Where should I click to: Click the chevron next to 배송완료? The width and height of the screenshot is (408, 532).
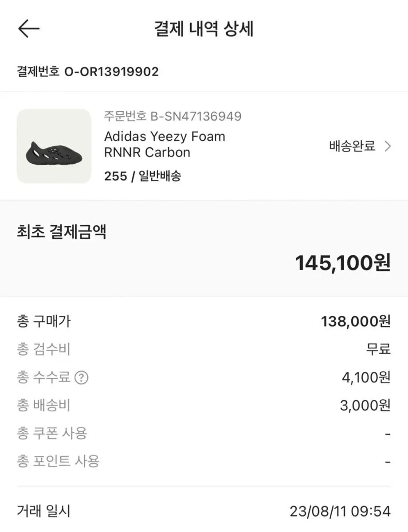388,146
